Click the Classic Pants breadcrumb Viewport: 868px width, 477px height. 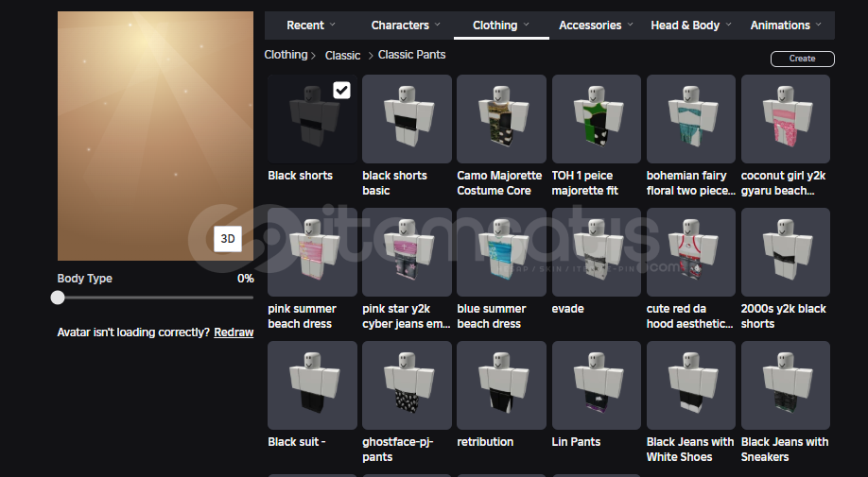tap(412, 55)
